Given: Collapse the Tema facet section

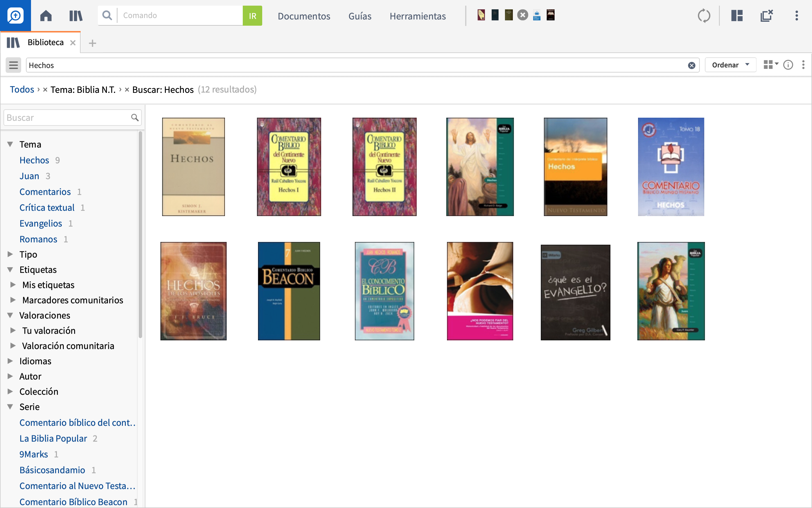Looking at the screenshot, I should pyautogui.click(x=10, y=144).
